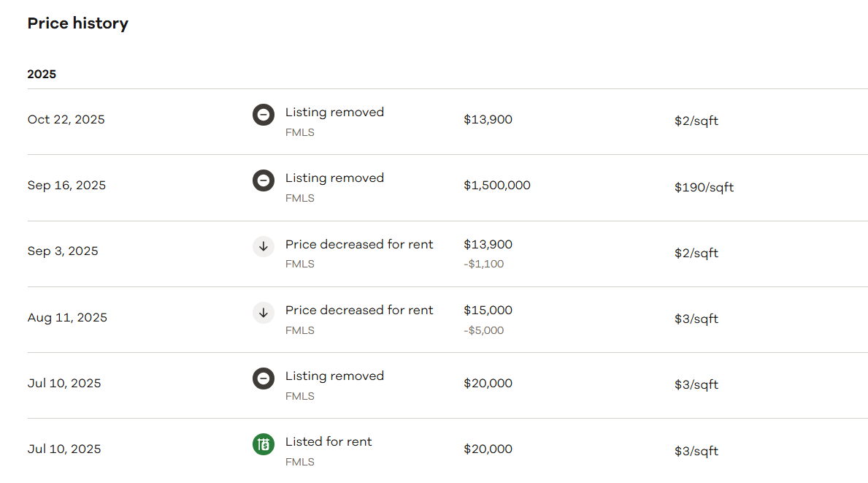
Task: Click the Aug 11, 2025 date
Action: click(x=67, y=317)
